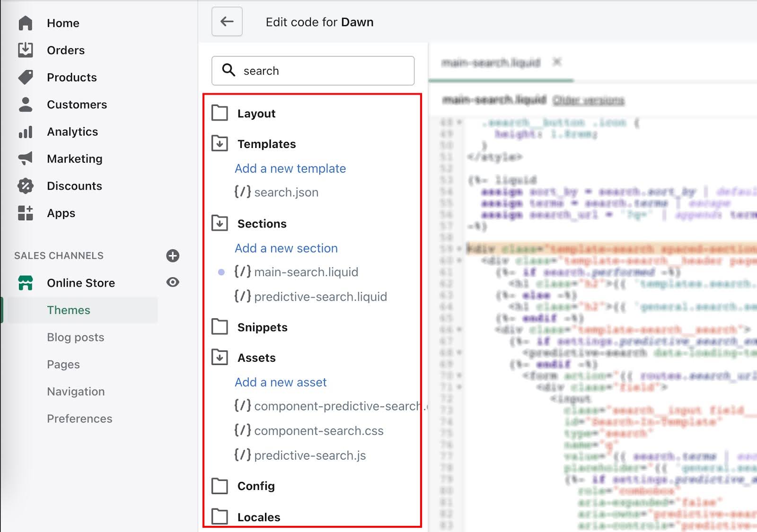This screenshot has width=757, height=532.
Task: Select the main-search.liquid editor tab
Action: pyautogui.click(x=491, y=62)
